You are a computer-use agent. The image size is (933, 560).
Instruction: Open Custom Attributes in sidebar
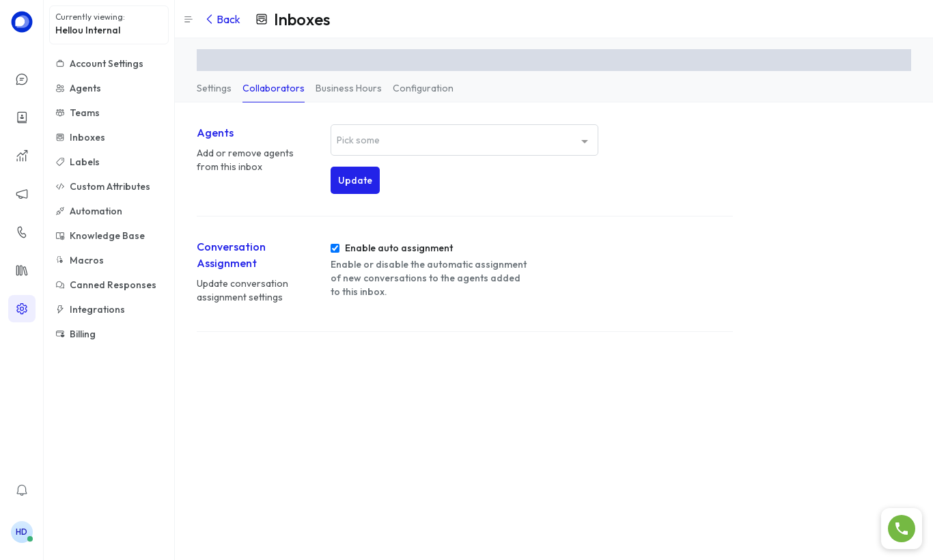coord(109,186)
